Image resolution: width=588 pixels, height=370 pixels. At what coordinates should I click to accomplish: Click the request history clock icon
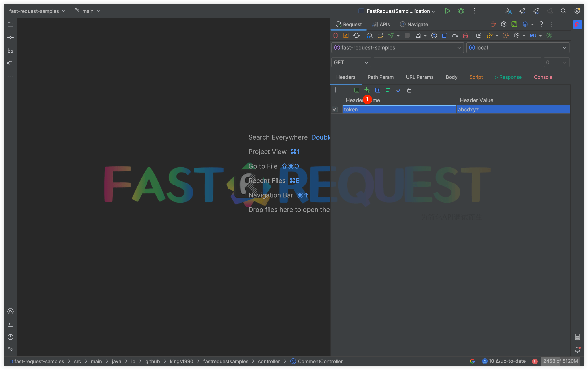505,35
